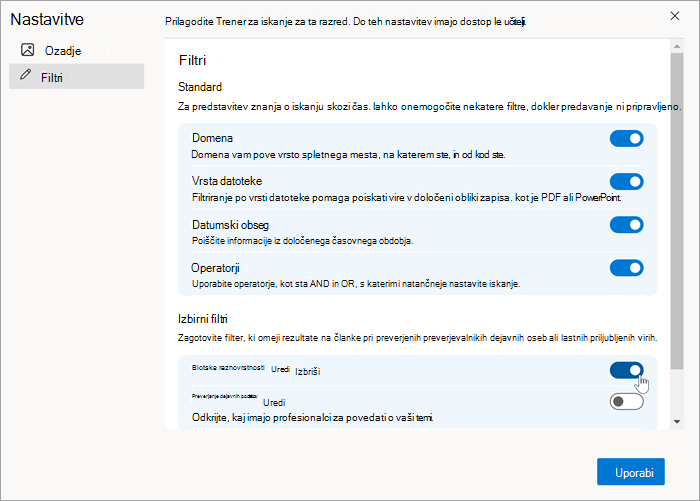Click Izbriši to delete custom filter
Viewport: 700px width, 501px height.
pos(308,372)
